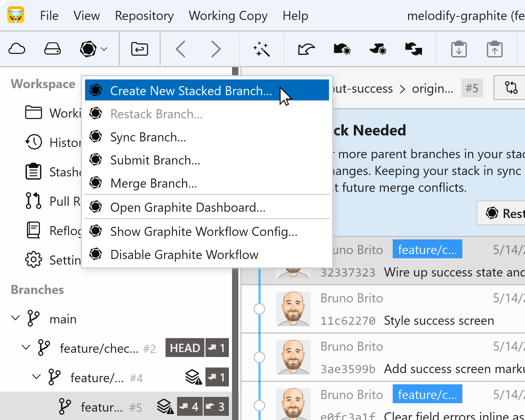Screen dimensions: 525x420
Task: Click the History clock icon in the sidebar
Action: [34, 142]
